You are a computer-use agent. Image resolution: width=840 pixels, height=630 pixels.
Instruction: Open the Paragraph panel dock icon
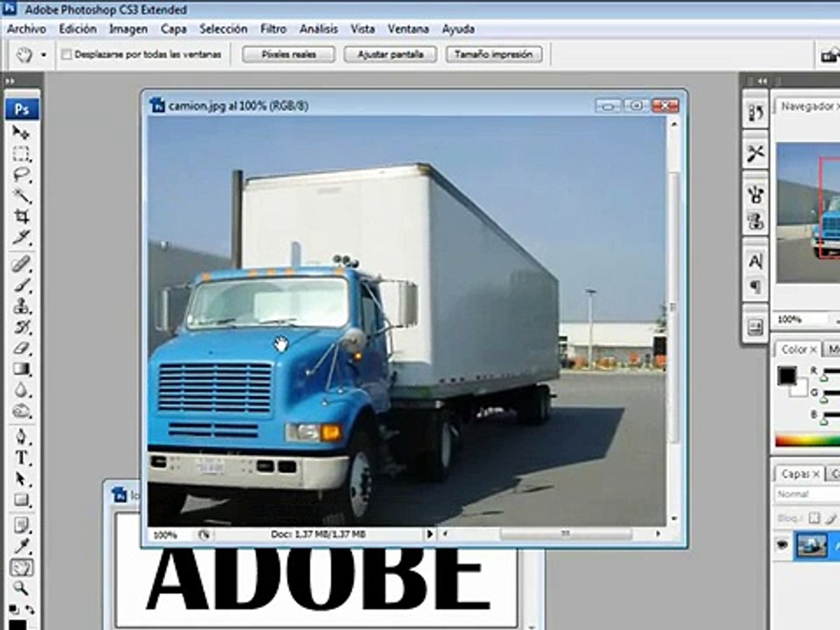pyautogui.click(x=755, y=288)
